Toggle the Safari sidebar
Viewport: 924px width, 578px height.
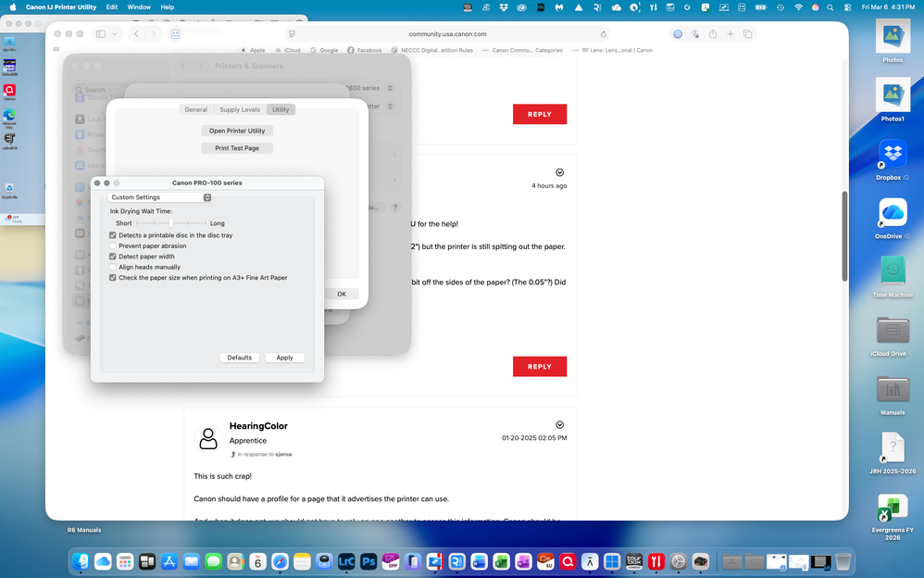pos(101,34)
